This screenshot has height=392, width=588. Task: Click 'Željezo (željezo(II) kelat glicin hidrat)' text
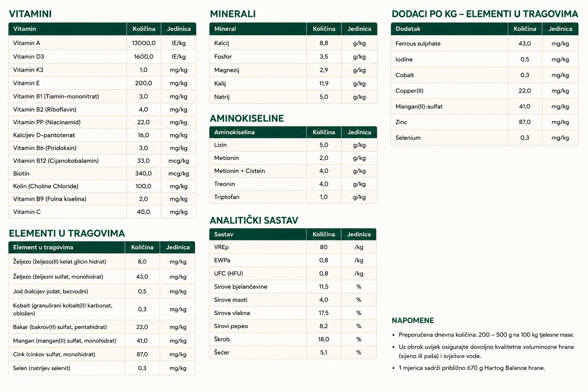click(x=60, y=262)
